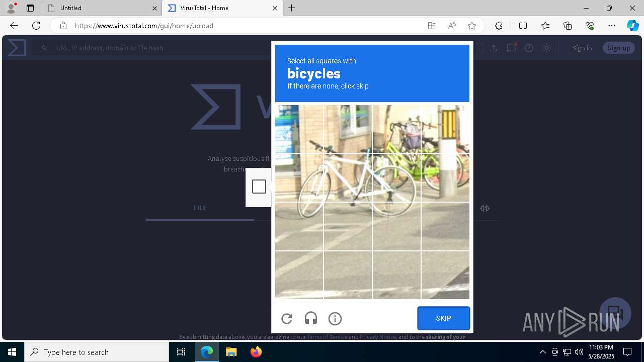Toggle Read aloud icon

click(x=452, y=26)
